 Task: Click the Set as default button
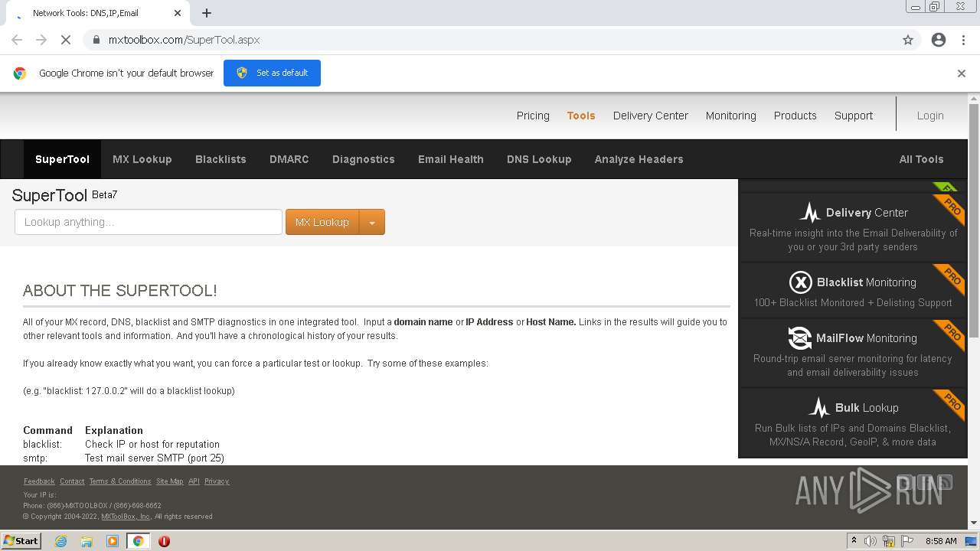click(x=272, y=73)
